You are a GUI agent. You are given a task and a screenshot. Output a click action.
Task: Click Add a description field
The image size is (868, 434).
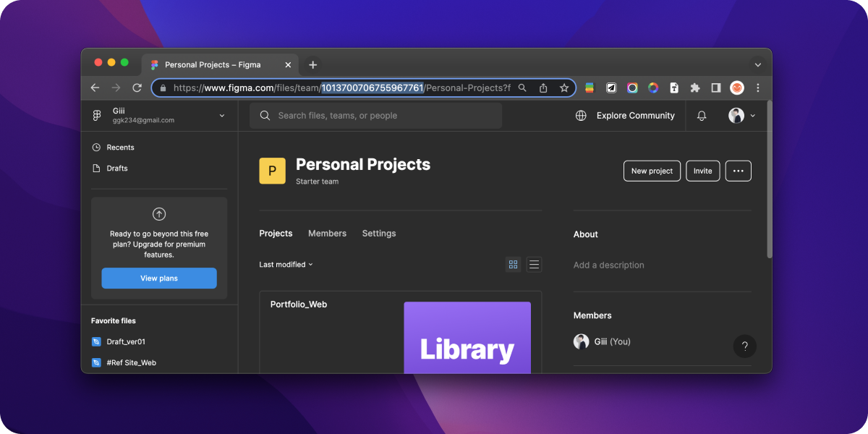(x=609, y=265)
